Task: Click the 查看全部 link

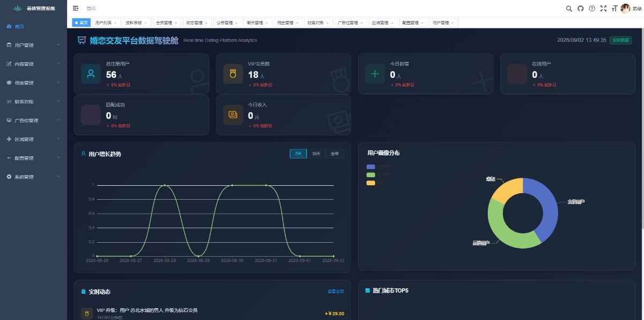Action: (335, 292)
